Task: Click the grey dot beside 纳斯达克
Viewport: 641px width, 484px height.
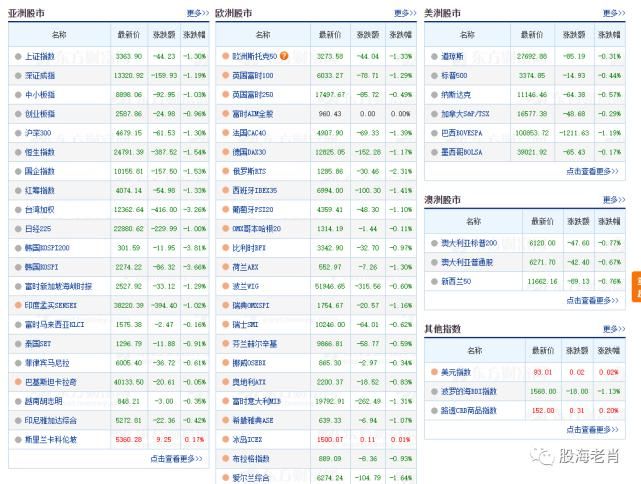Action: [434, 95]
